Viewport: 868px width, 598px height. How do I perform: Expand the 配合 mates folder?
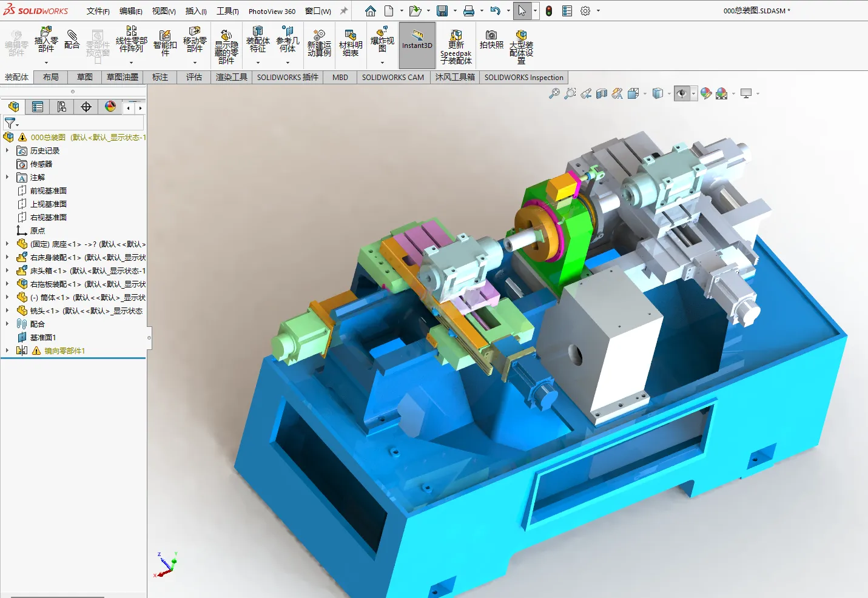tap(7, 324)
